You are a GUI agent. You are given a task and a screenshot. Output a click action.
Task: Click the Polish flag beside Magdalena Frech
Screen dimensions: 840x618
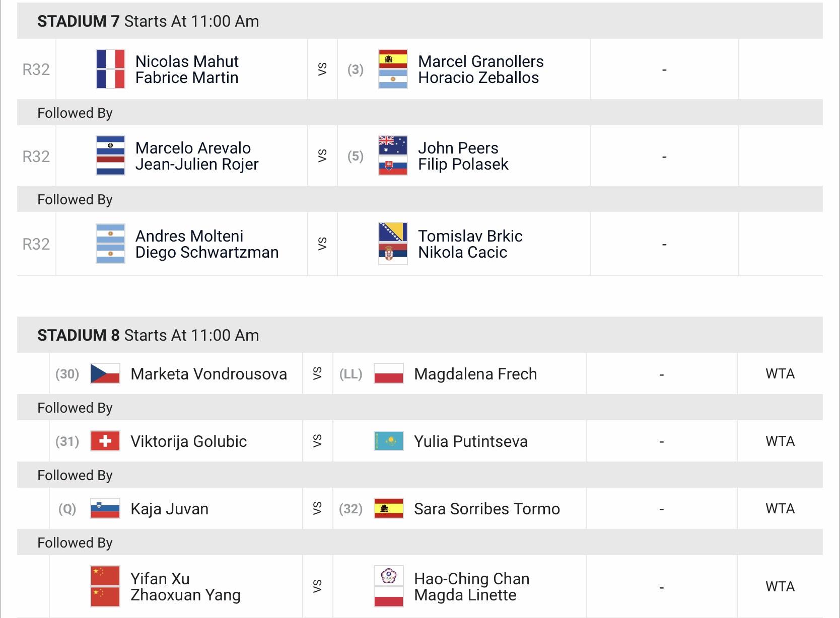pos(389,373)
